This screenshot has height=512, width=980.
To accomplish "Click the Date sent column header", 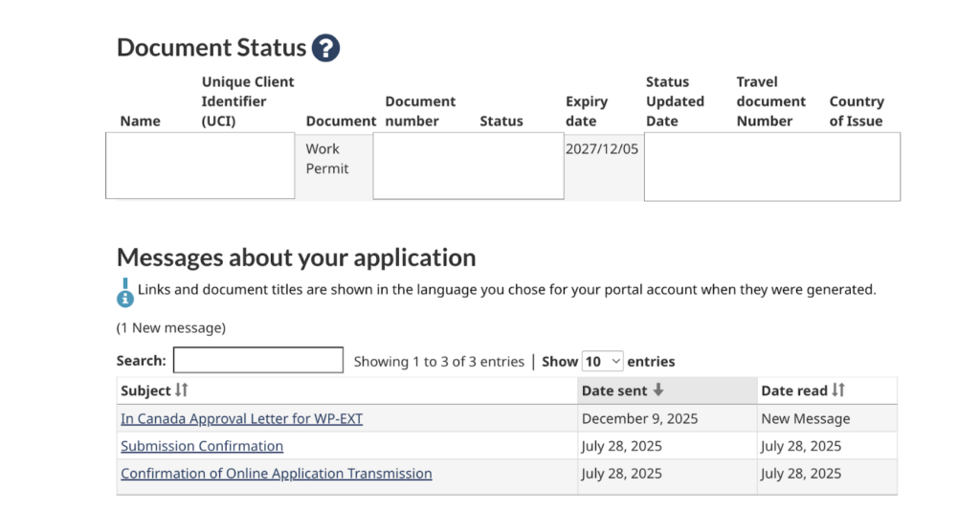I will click(x=667, y=390).
